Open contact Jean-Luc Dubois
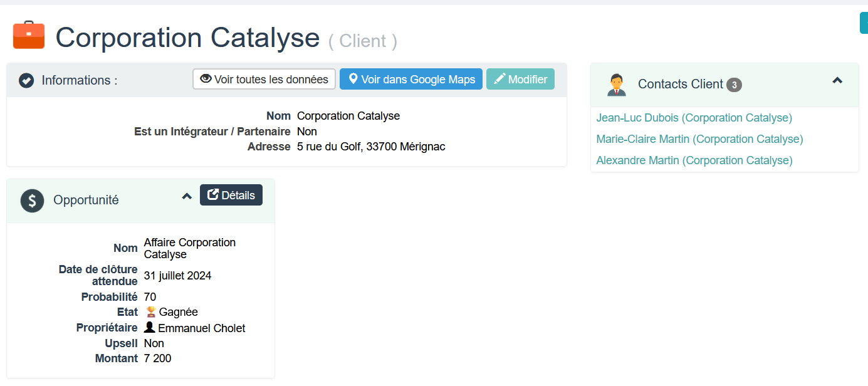This screenshot has height=386, width=868. tap(694, 118)
